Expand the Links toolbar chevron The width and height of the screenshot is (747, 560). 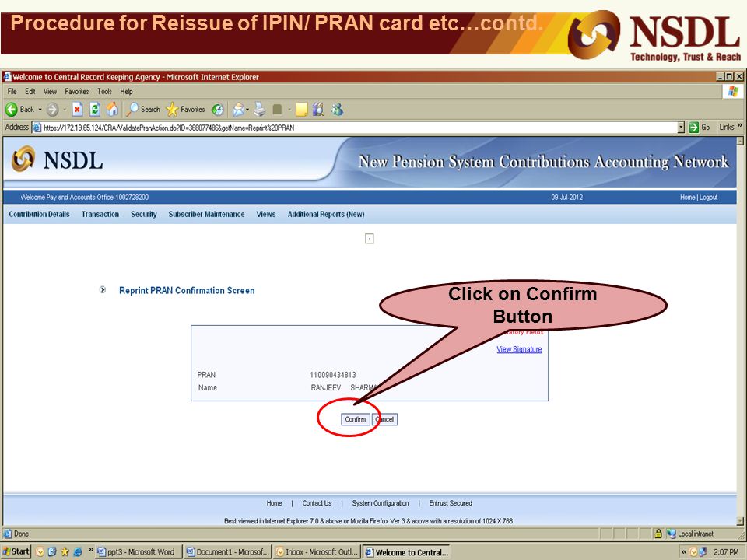[x=740, y=126]
